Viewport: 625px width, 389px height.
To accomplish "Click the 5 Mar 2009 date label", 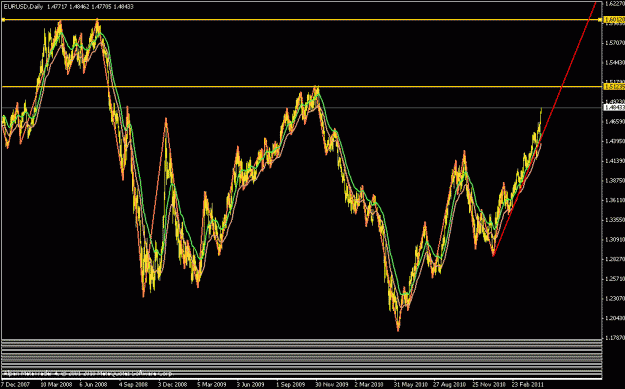I will point(212,385).
